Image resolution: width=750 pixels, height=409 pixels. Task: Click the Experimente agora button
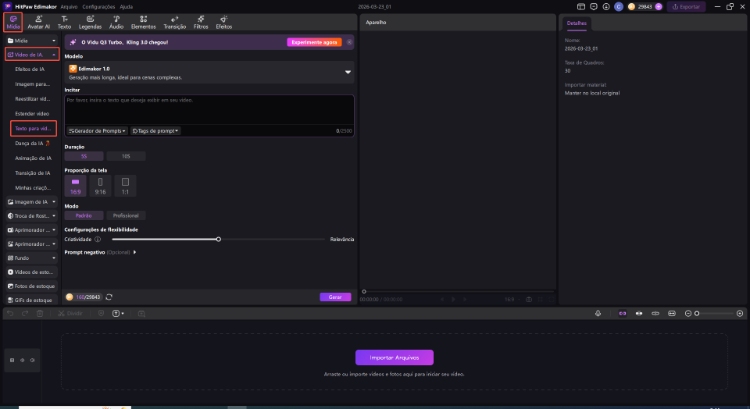[314, 42]
